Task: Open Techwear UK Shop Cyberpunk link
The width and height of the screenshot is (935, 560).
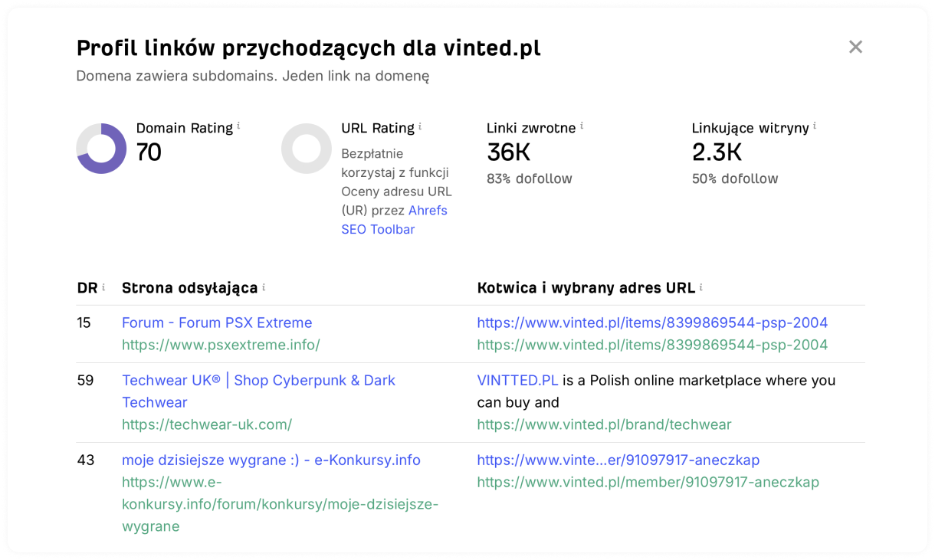Action: tap(258, 391)
